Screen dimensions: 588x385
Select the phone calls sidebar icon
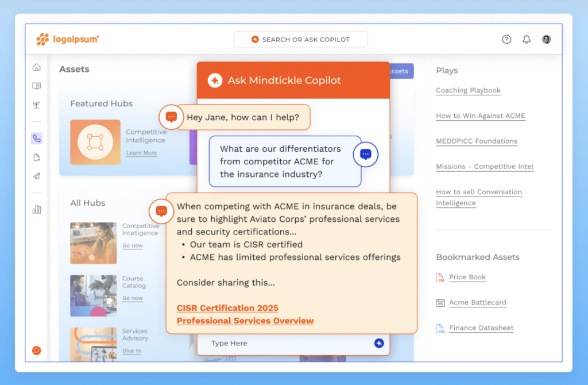pyautogui.click(x=36, y=138)
